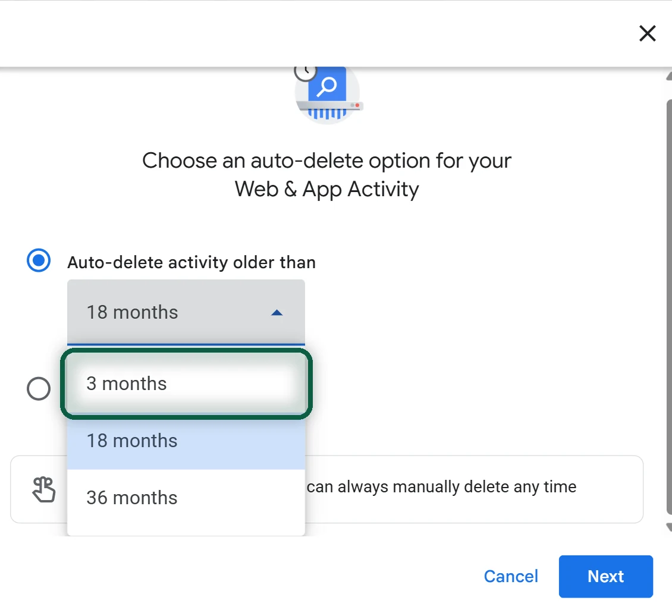Screen dimensions: 672x616
Task: Click the 'Choose an auto-delete option' heading
Action: point(326,175)
